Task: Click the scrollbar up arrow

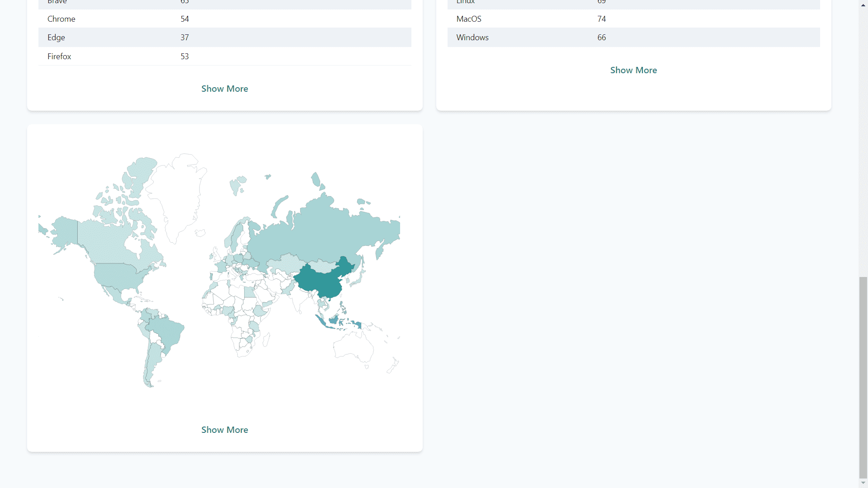Action: pyautogui.click(x=863, y=5)
